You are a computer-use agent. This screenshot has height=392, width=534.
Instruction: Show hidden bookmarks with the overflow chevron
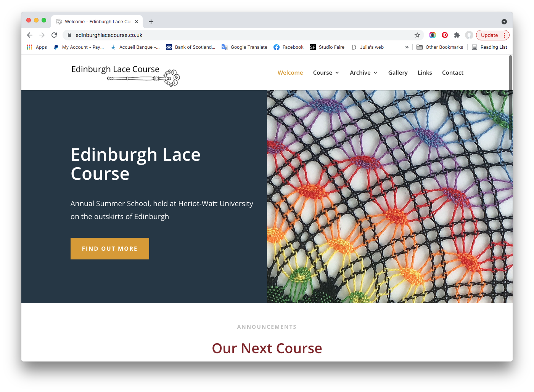pos(407,47)
